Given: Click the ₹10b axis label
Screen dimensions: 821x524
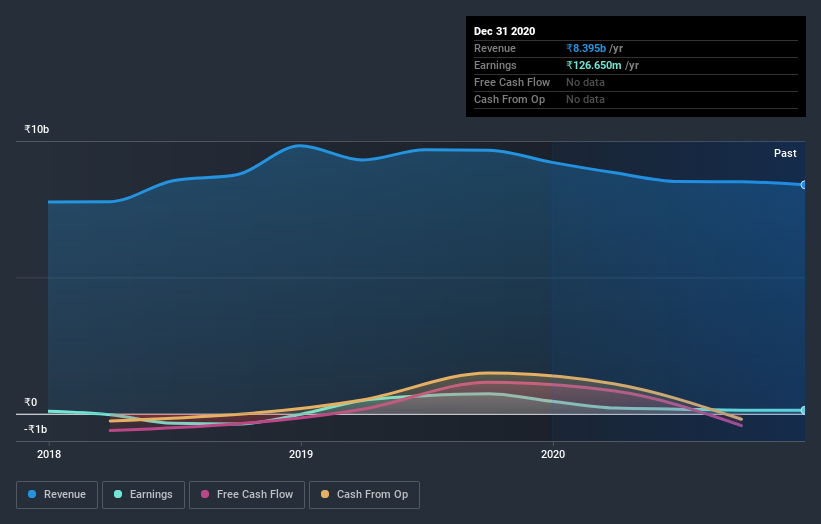Looking at the screenshot, I should point(37,129).
